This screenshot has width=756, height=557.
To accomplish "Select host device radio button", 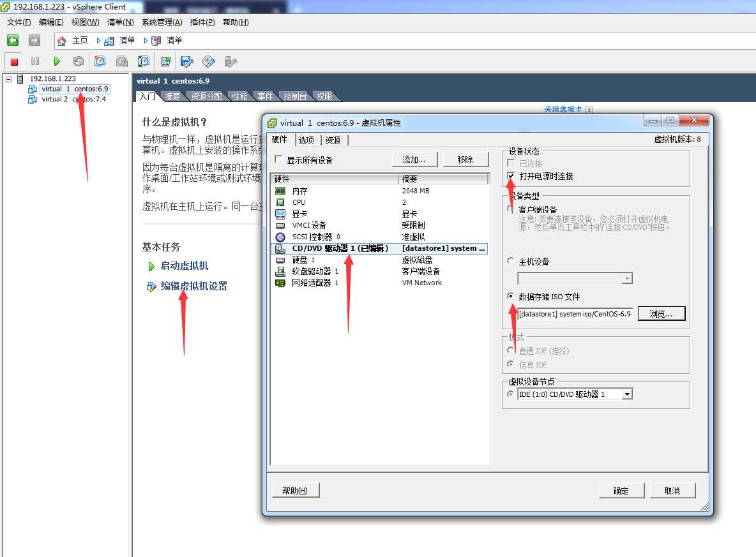I will pyautogui.click(x=511, y=261).
